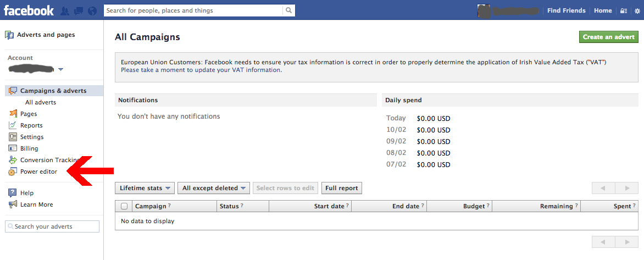
Task: Click the Learn More megaphone icon
Action: click(x=13, y=204)
